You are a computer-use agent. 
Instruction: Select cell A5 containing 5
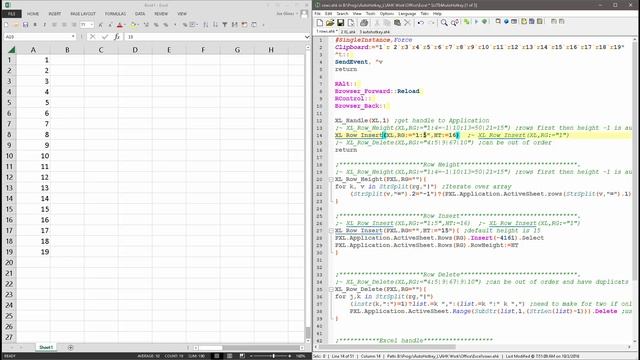33,102
